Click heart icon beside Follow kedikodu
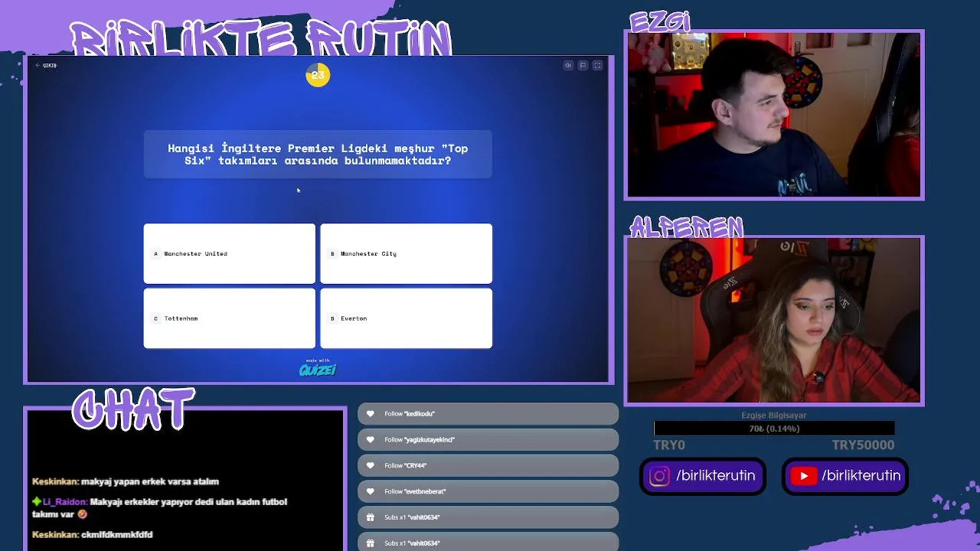980x551 pixels. (371, 414)
